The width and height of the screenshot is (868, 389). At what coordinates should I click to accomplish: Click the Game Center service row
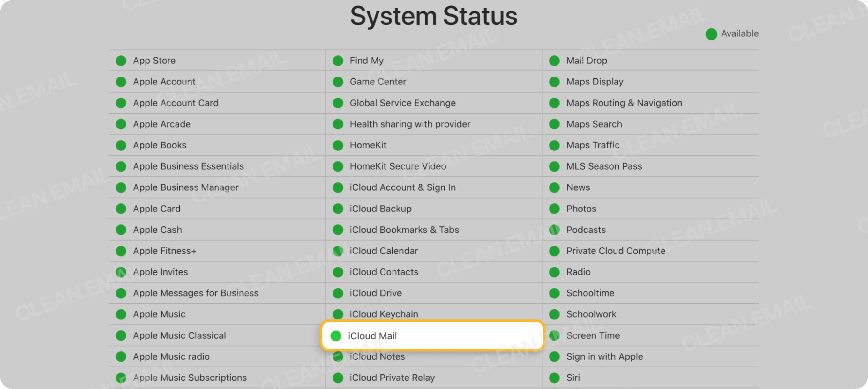(x=378, y=82)
